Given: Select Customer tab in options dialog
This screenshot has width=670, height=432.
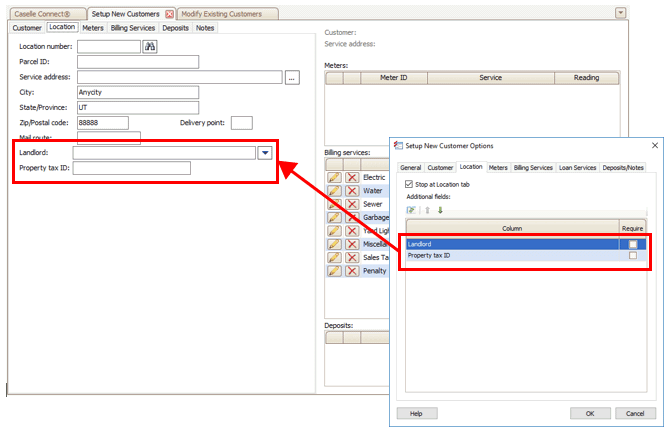Looking at the screenshot, I should point(440,168).
